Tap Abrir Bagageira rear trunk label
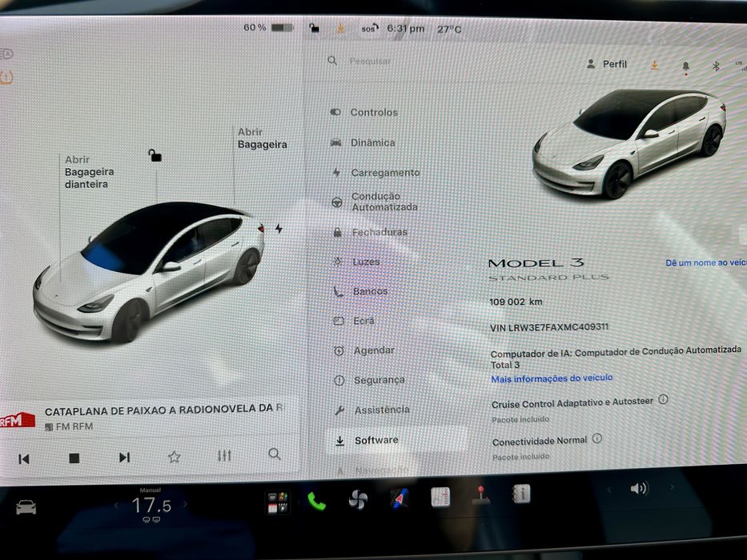The width and height of the screenshot is (747, 560). pos(262,138)
